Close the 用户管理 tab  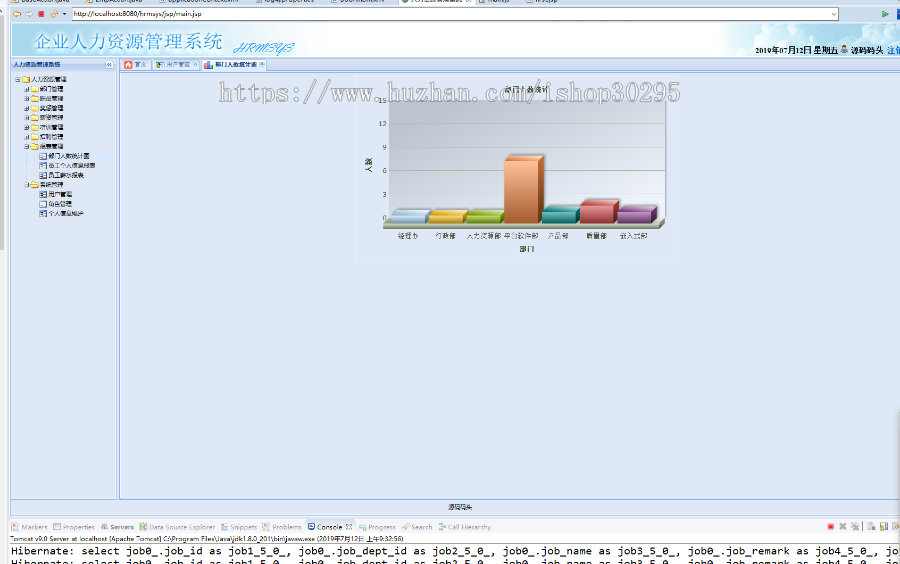tap(195, 64)
